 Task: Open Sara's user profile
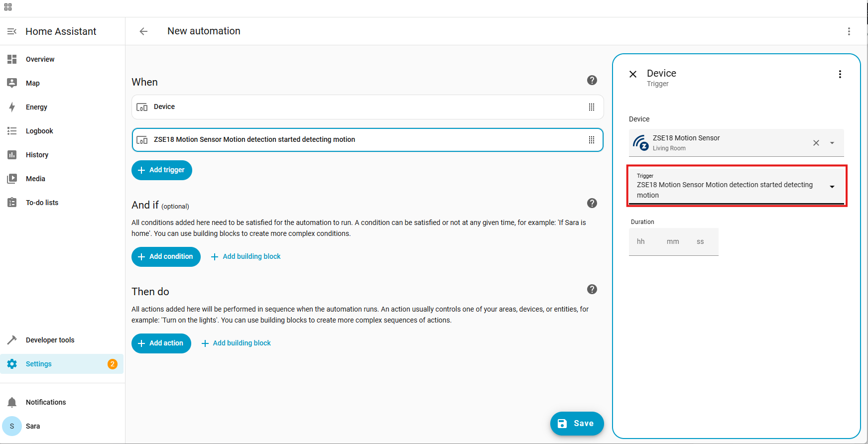(x=62, y=426)
